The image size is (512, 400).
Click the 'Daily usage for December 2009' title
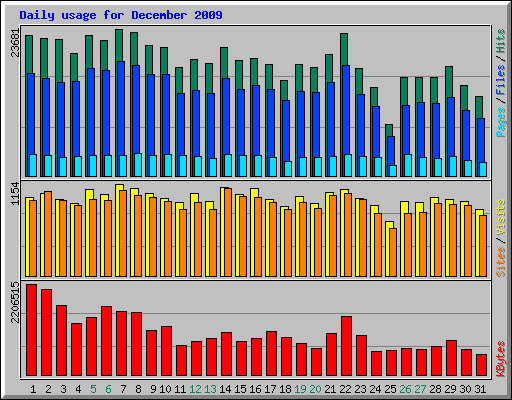(x=121, y=15)
